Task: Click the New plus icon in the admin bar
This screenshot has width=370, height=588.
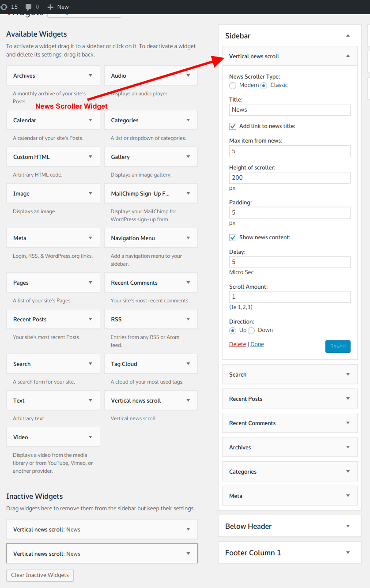Action: 50,7
